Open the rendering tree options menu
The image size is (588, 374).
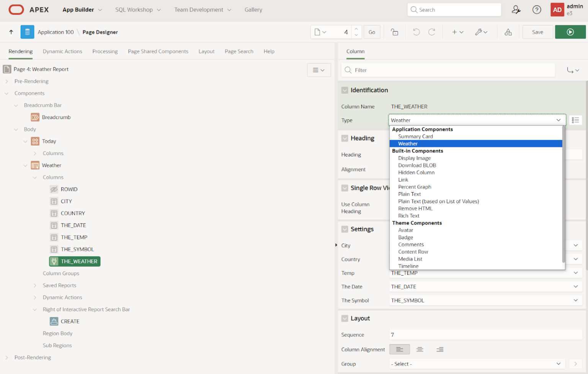319,70
